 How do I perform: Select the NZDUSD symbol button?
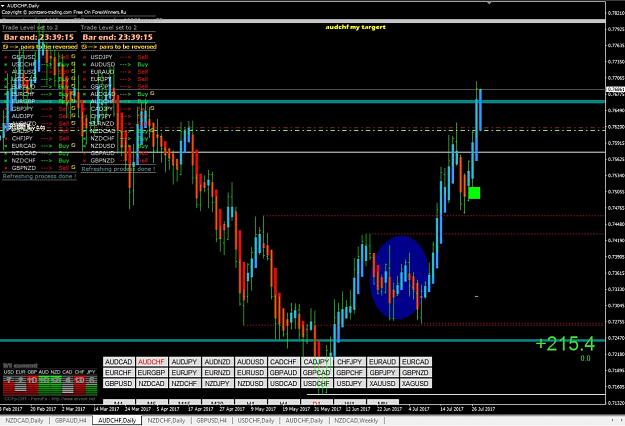(250, 383)
